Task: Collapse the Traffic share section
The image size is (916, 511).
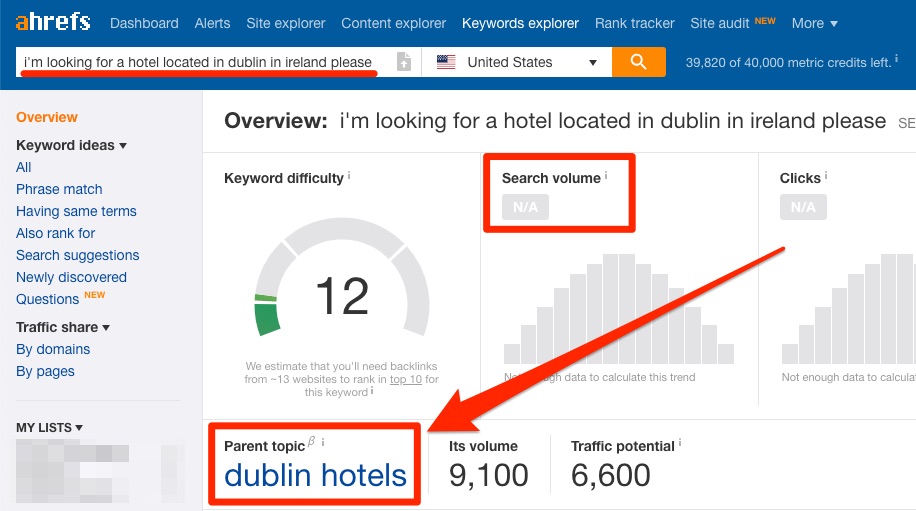Action: tap(63, 327)
